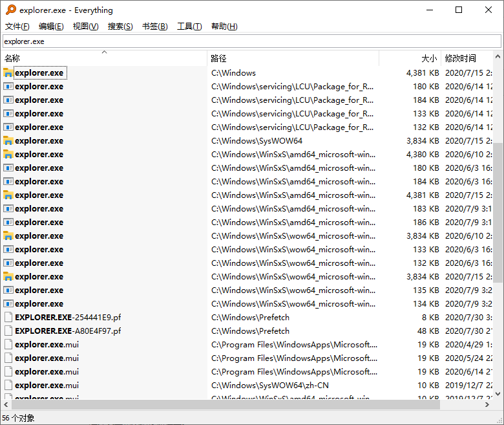Click the date of the 184 KB WinSxS amd64 row
Screen dimensions: 504x425
(x=468, y=182)
